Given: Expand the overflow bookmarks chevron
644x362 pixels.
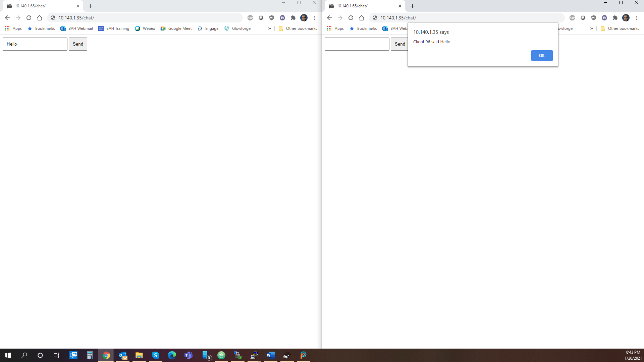Looking at the screenshot, I should (x=270, y=28).
